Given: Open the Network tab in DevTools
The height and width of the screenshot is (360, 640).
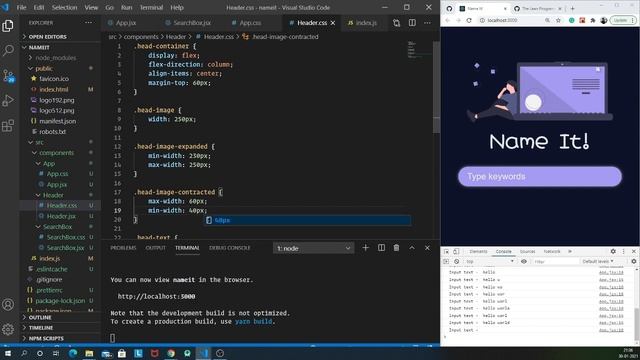Looking at the screenshot, I should click(552, 251).
